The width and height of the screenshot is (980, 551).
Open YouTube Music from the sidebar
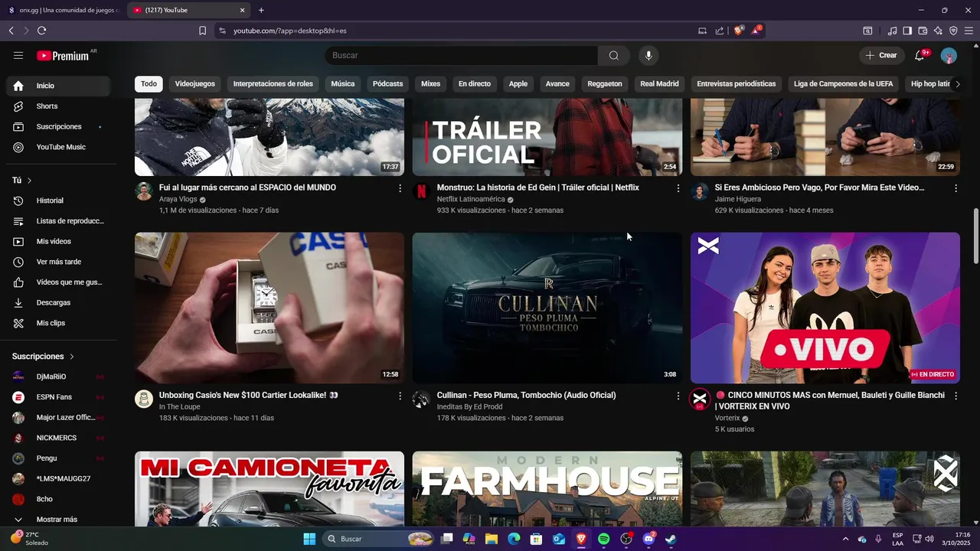point(58,147)
